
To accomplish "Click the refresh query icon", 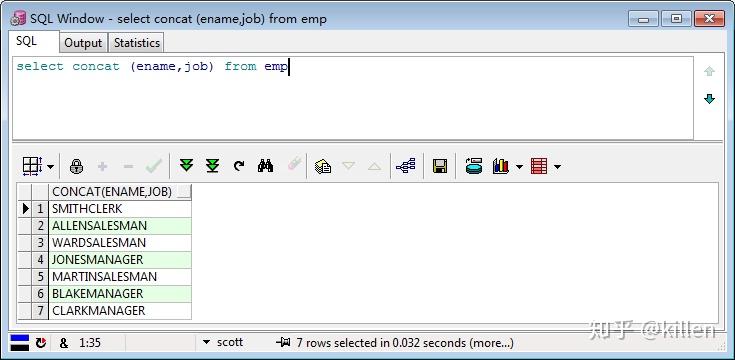I will point(239,165).
